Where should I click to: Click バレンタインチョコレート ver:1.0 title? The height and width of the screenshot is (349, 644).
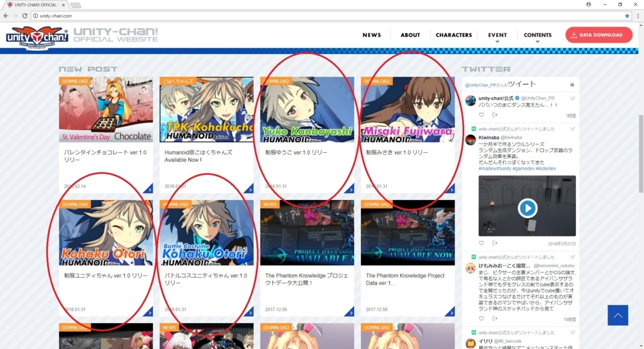(x=105, y=156)
